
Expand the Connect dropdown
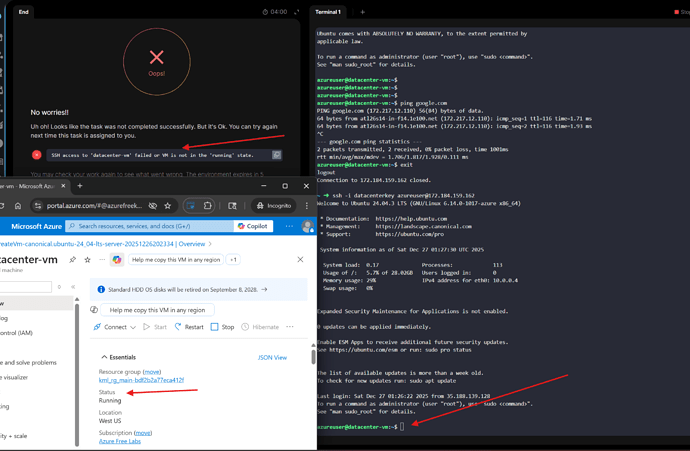click(x=114, y=327)
